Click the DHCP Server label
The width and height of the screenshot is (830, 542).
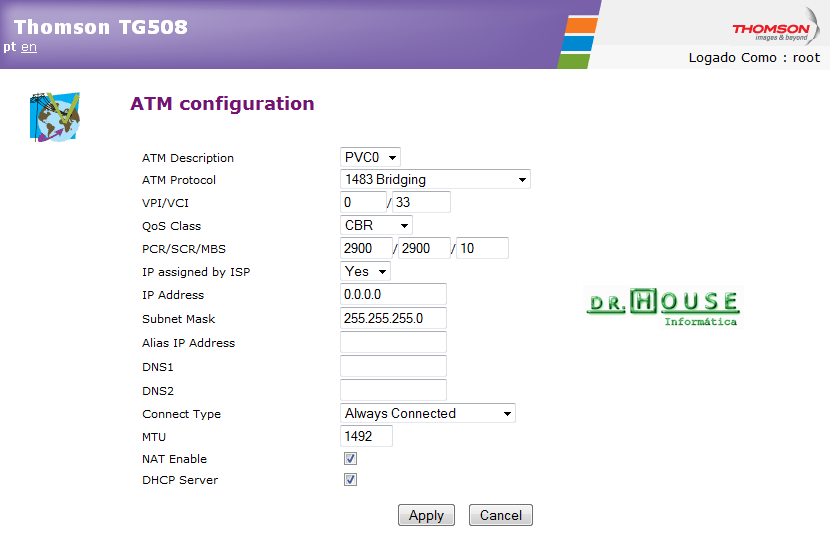click(x=180, y=480)
